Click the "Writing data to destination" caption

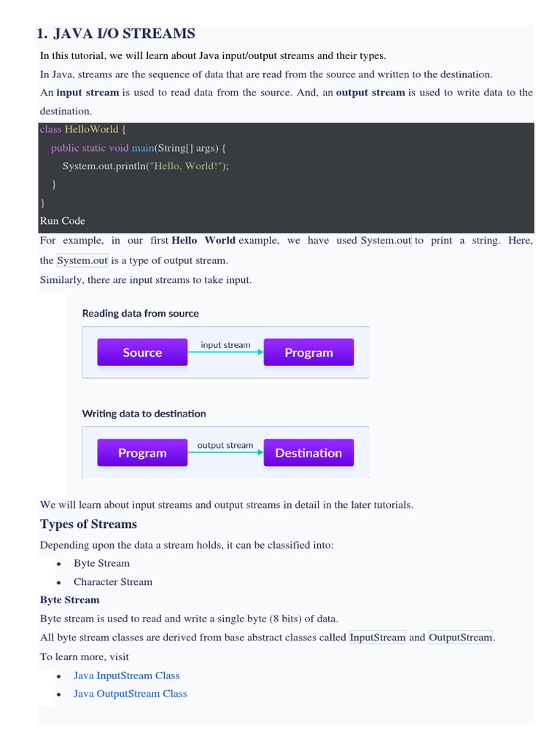pos(144,414)
